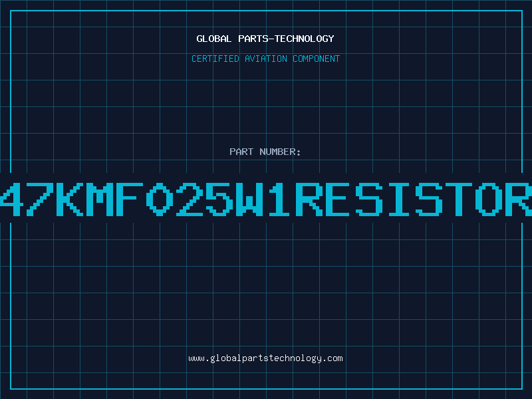Select the CERTIFIED AVIATION COMPONENT subtitle
The width and height of the screenshot is (532, 399).
click(x=265, y=59)
